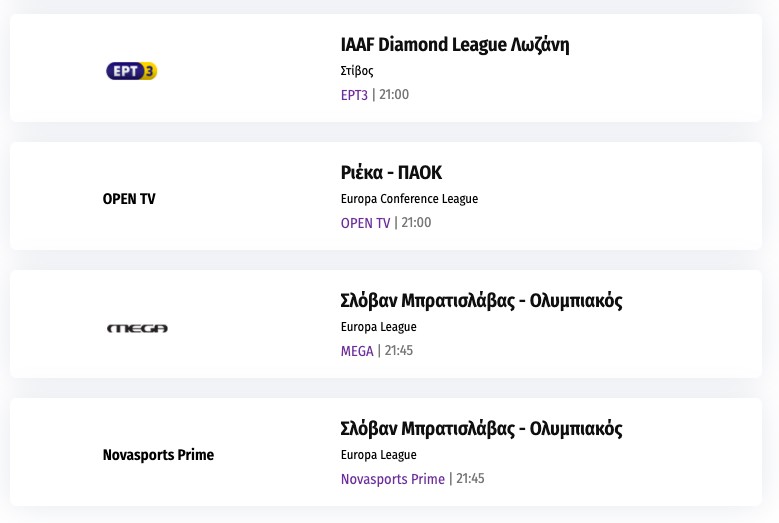The width and height of the screenshot is (779, 523).
Task: Click the purple MEGA channel link
Action: pos(357,351)
